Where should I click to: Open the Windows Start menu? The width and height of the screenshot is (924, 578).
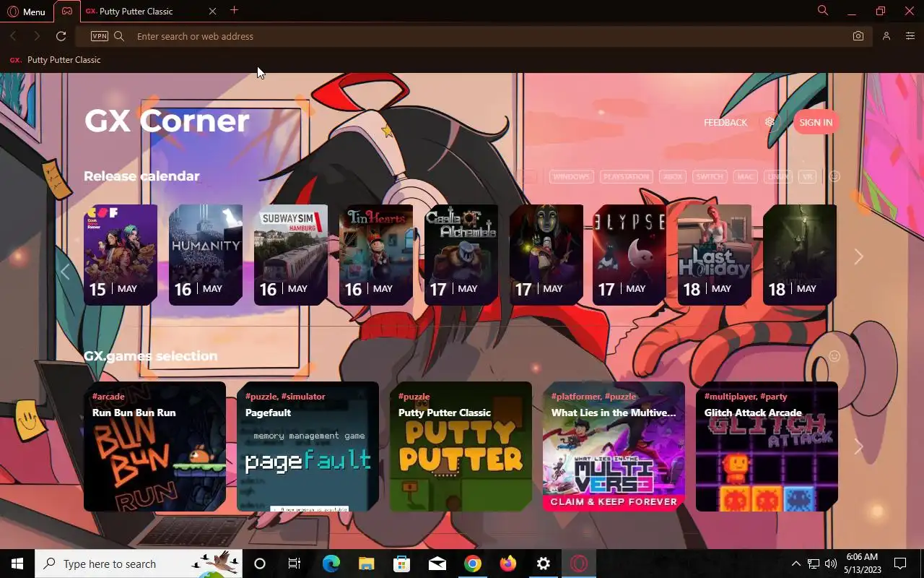[17, 564]
